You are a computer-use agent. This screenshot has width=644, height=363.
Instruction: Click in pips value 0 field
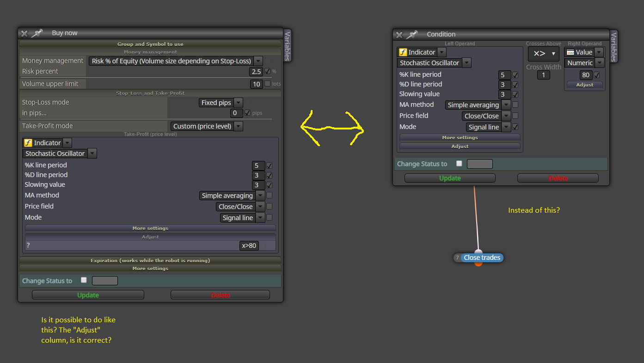click(236, 113)
